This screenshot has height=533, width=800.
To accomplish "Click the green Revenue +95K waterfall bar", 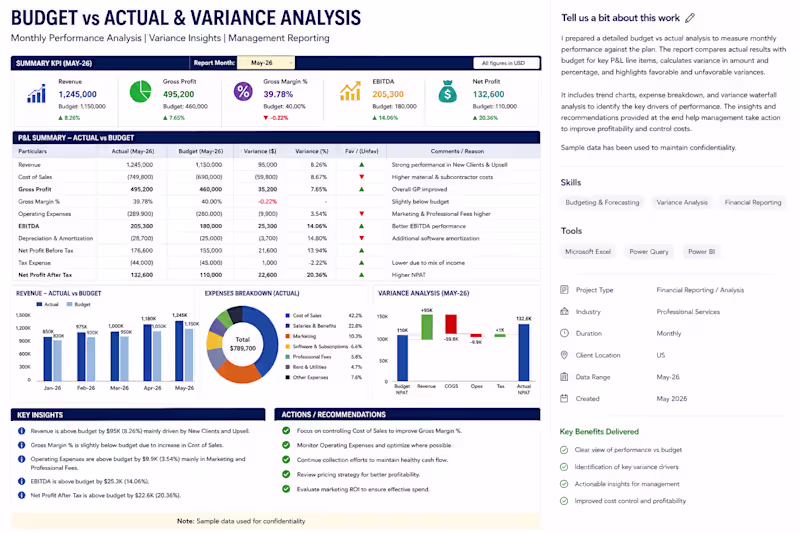I will point(427,327).
